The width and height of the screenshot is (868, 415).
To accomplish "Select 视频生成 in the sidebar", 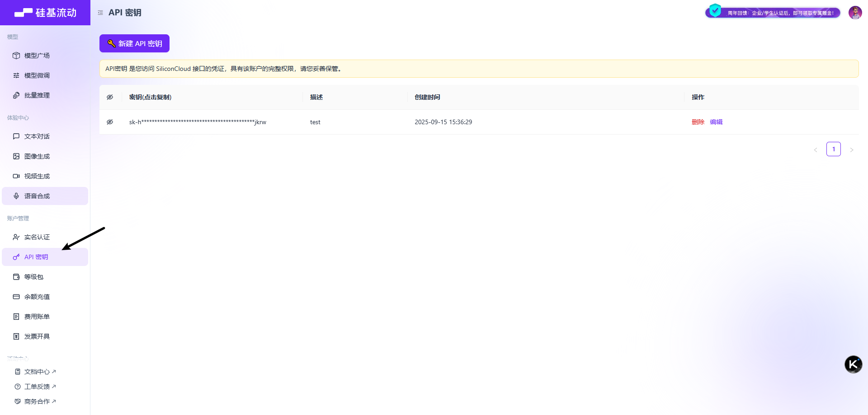I will point(37,176).
